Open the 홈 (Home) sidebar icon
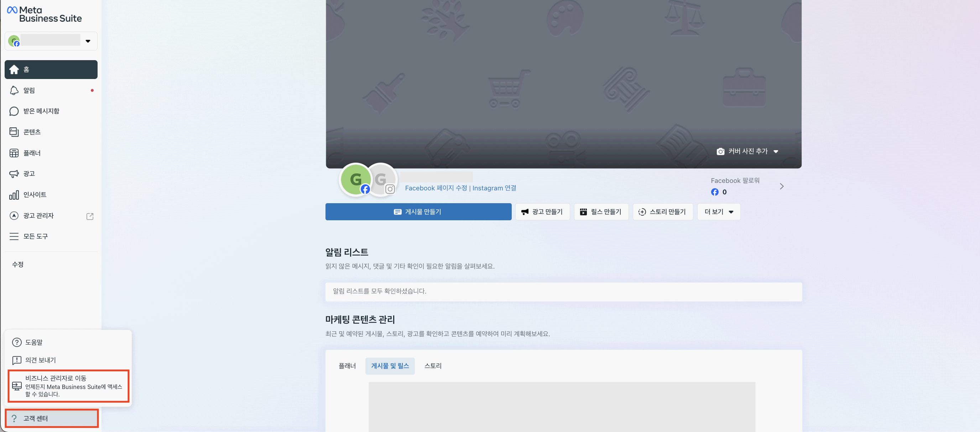 pos(14,69)
